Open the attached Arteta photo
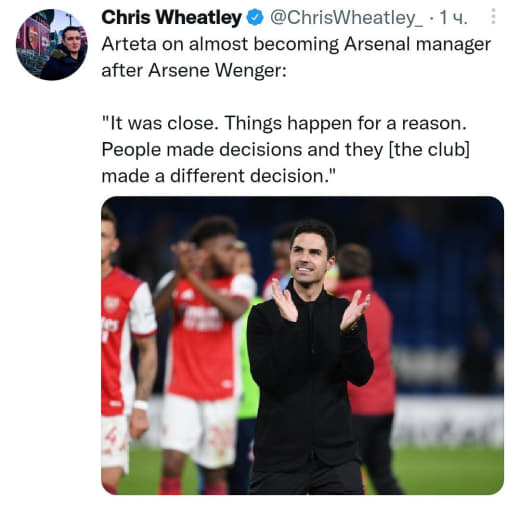 click(302, 345)
